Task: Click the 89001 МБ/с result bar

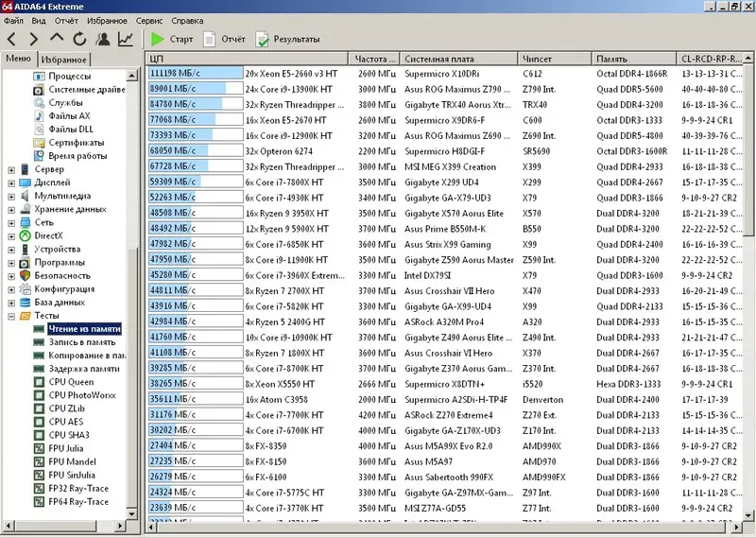Action: point(196,89)
